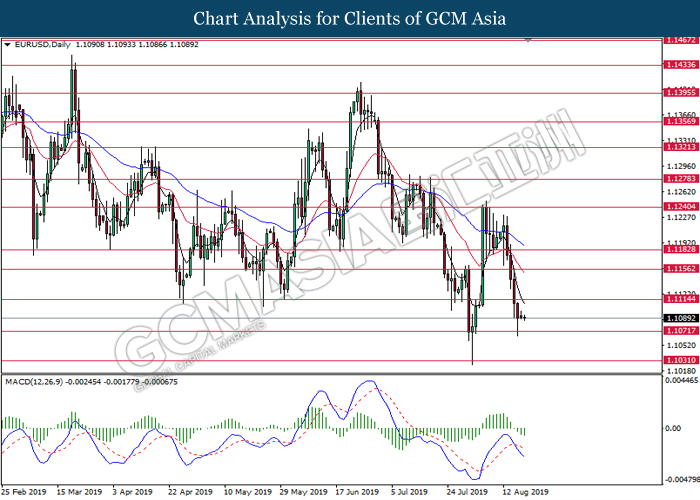This screenshot has height=500, width=700.
Task: Click the 1.10520 price axis value
Action: pos(681,346)
